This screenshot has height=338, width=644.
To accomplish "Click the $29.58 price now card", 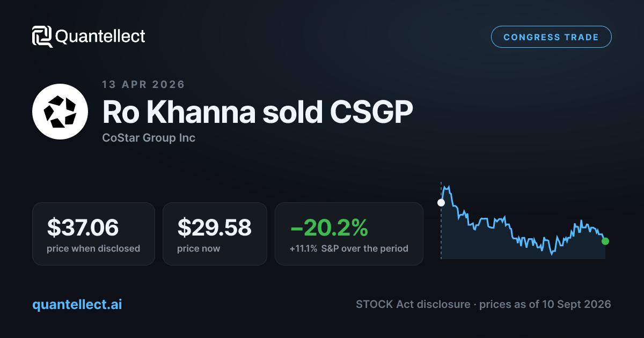I will pyautogui.click(x=215, y=234).
